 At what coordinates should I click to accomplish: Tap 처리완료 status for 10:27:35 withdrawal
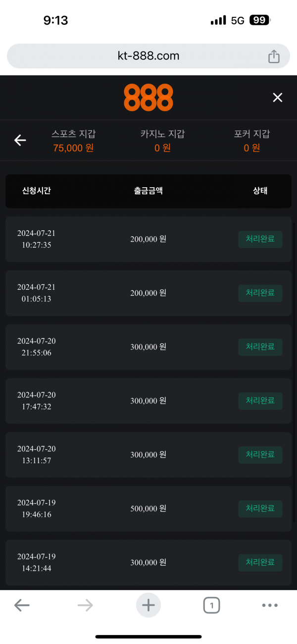pyautogui.click(x=260, y=239)
